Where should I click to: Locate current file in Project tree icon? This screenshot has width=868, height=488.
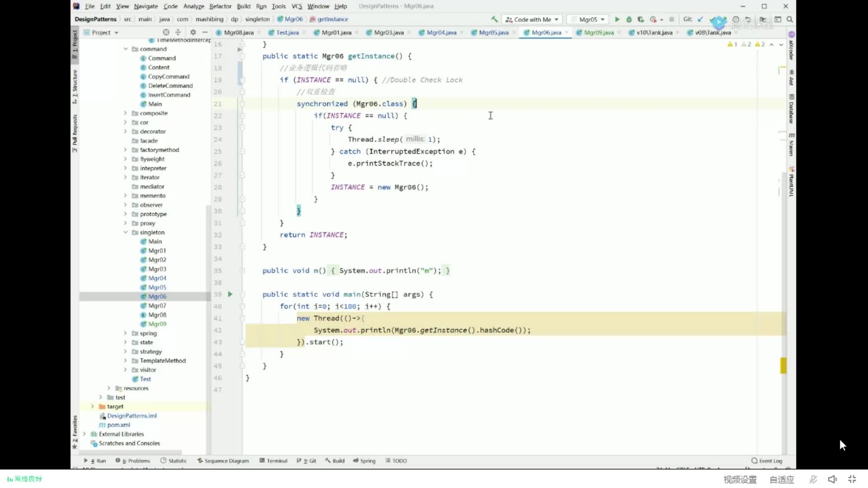pyautogui.click(x=166, y=32)
